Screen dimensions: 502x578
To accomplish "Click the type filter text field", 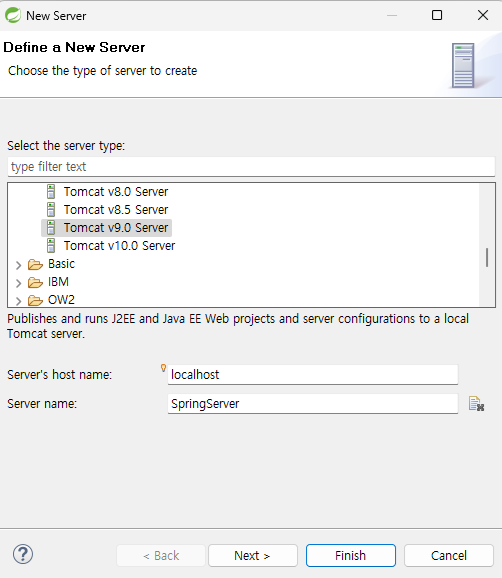I will pos(251,167).
